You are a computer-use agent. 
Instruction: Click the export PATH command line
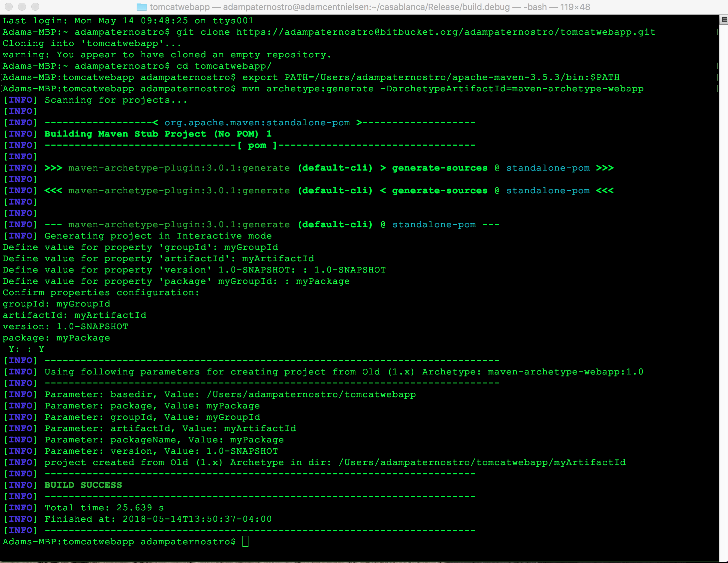click(430, 77)
